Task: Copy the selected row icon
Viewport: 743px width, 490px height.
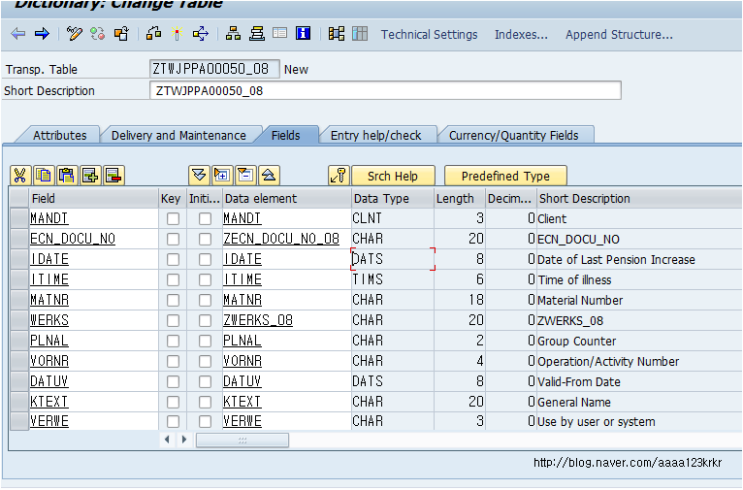Action: click(44, 176)
